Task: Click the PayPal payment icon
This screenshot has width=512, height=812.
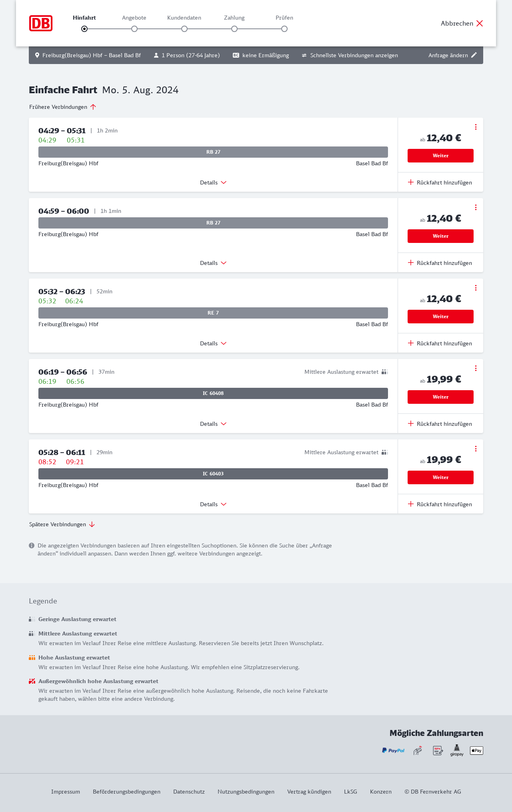Action: (x=393, y=750)
